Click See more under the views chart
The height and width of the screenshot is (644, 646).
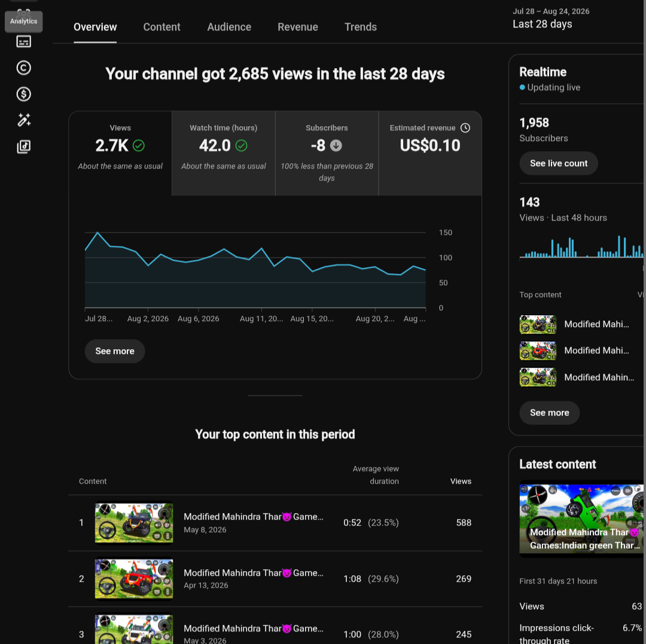tap(115, 351)
